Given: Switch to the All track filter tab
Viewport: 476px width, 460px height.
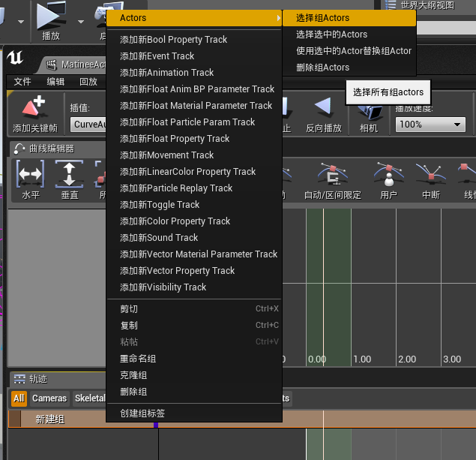Looking at the screenshot, I should 19,398.
